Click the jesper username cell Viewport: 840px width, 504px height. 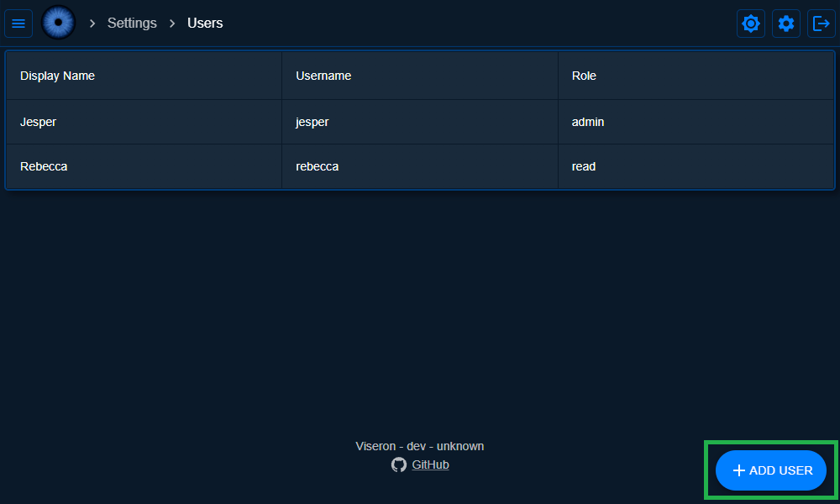[x=312, y=122]
